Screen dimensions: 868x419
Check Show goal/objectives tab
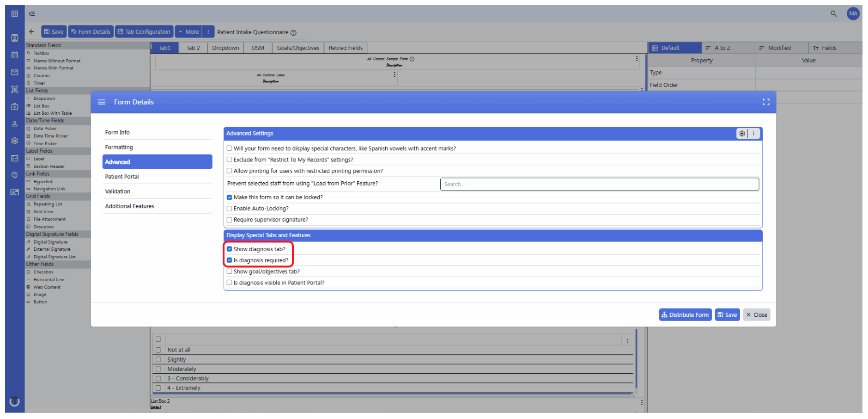tap(230, 271)
